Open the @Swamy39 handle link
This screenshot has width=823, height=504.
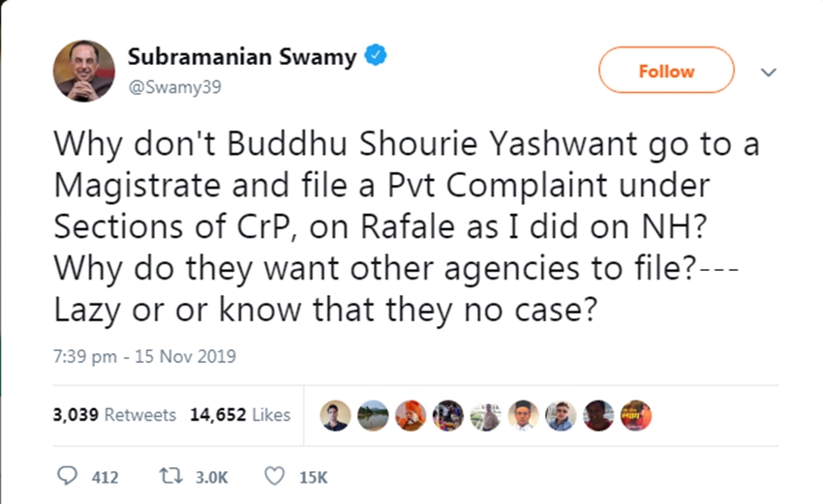click(175, 86)
